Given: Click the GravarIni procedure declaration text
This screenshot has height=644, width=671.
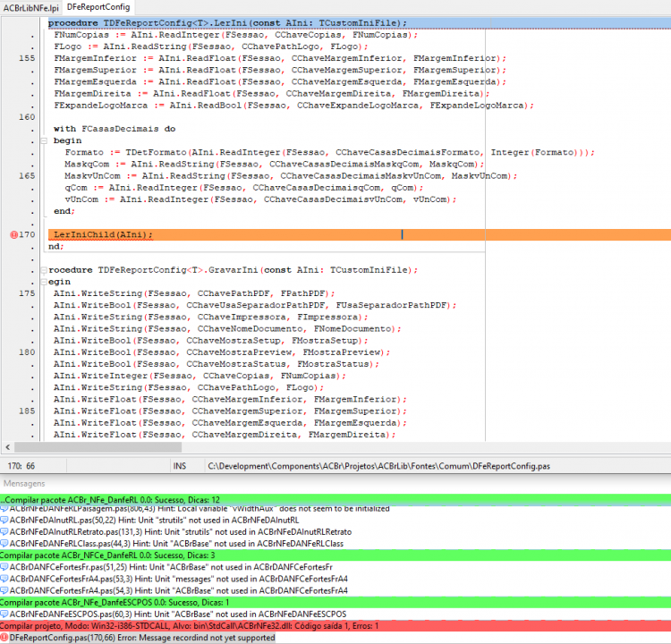Looking at the screenshot, I should [x=233, y=270].
